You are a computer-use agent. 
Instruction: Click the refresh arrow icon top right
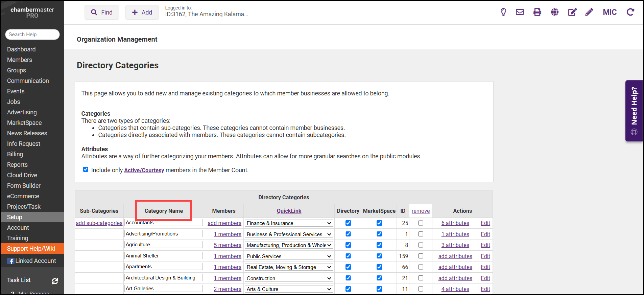click(630, 12)
